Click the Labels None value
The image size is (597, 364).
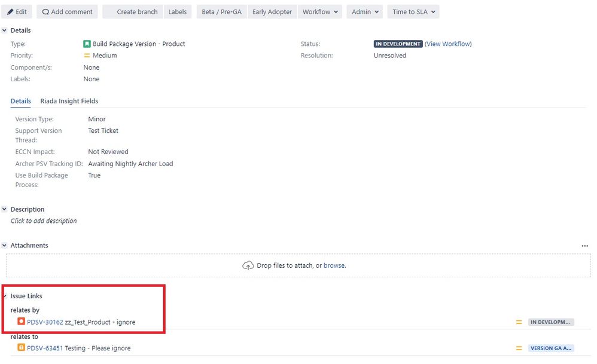point(92,79)
